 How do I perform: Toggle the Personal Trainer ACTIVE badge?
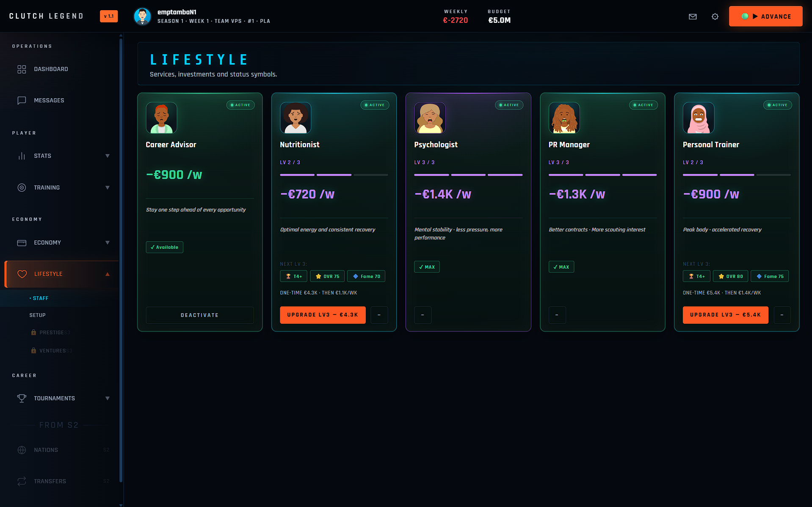click(x=777, y=105)
